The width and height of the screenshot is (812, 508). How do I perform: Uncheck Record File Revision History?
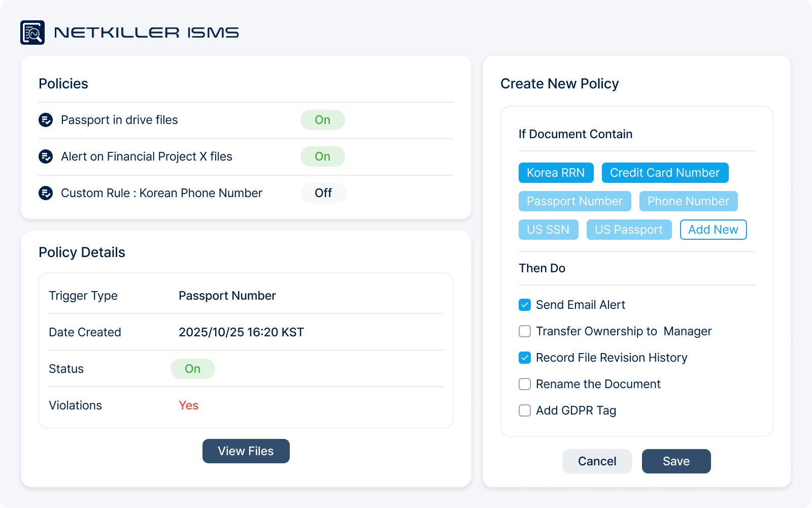point(525,358)
